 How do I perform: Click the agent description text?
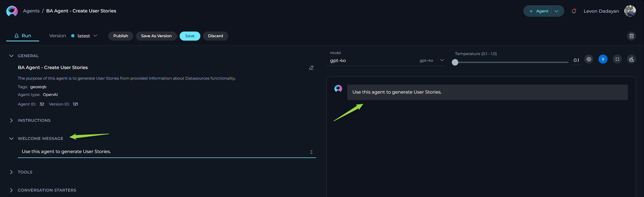click(127, 78)
